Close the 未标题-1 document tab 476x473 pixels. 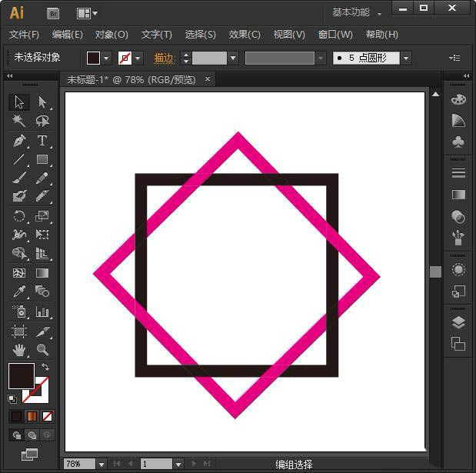pos(208,79)
